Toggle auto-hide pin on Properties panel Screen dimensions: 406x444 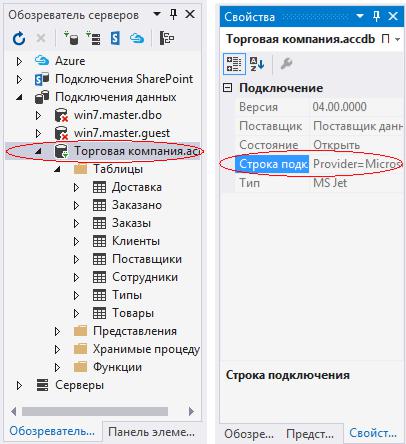point(376,16)
